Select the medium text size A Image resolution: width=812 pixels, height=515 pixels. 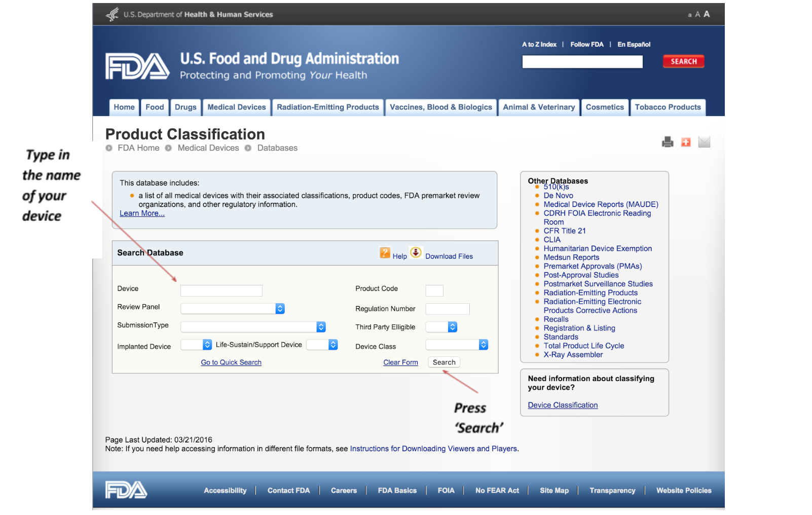(x=697, y=15)
